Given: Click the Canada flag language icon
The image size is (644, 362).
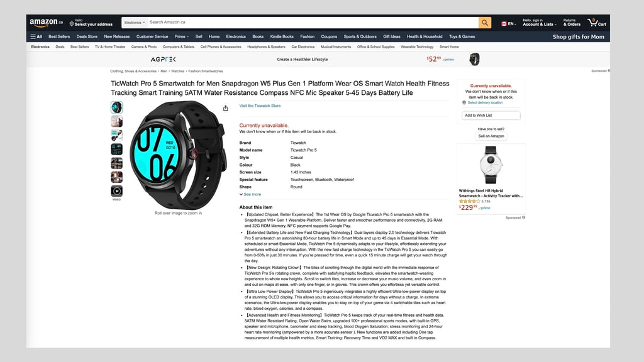Looking at the screenshot, I should coord(504,24).
